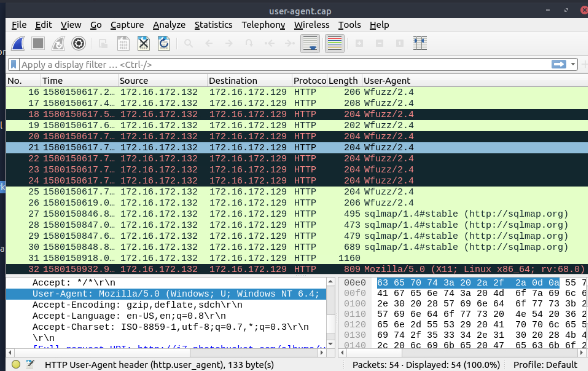The width and height of the screenshot is (588, 371).
Task: Select packet 27 with sqlmap user-agent
Action: (297, 214)
